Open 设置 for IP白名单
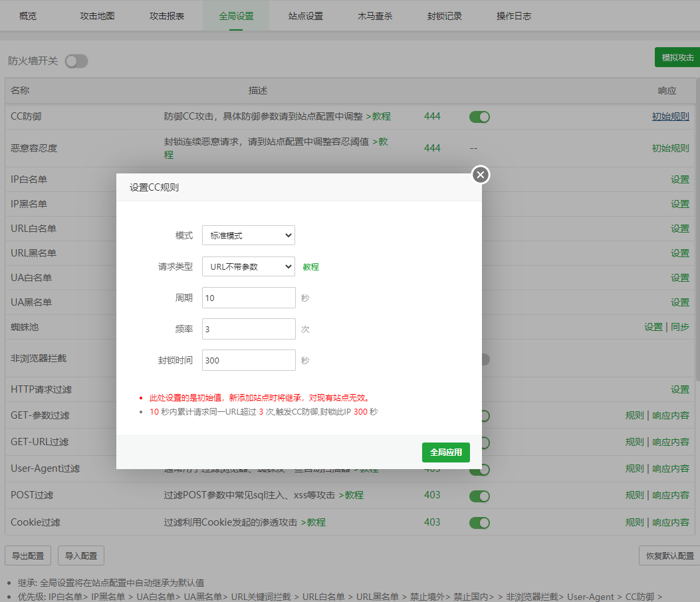 (x=680, y=179)
